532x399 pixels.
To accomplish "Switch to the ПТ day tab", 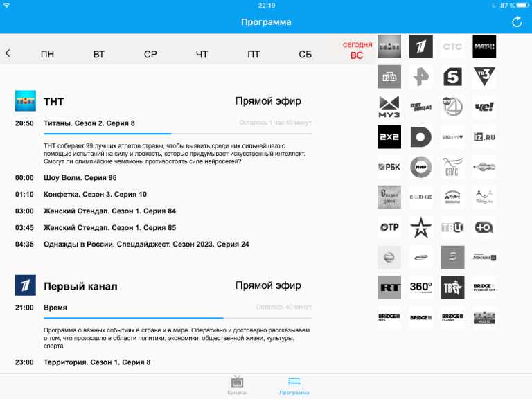I will click(254, 54).
